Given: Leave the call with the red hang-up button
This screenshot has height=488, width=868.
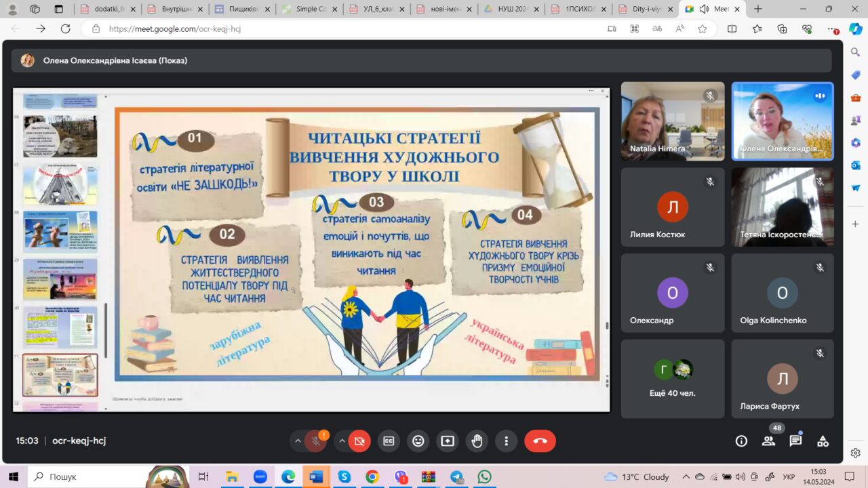Looking at the screenshot, I should 540,441.
